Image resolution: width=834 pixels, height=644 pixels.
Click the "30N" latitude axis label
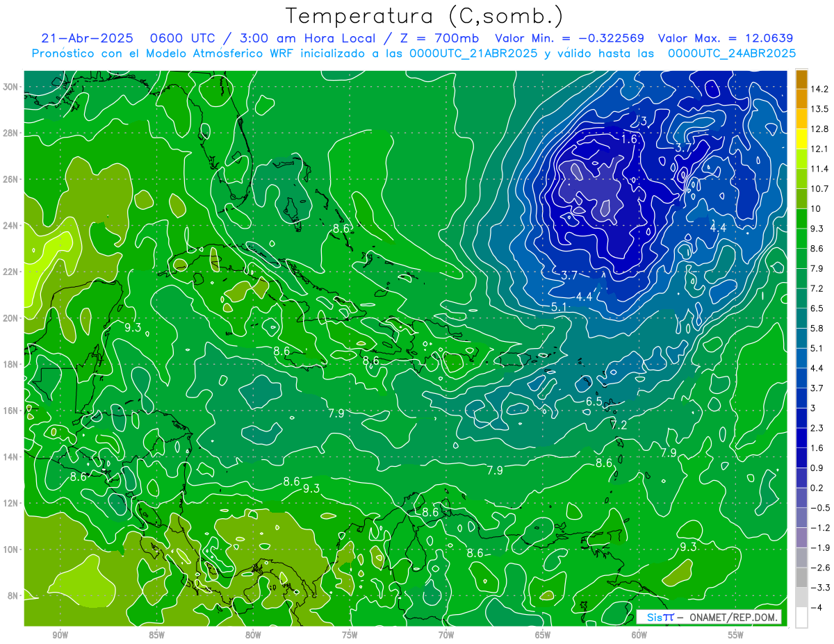tap(11, 87)
